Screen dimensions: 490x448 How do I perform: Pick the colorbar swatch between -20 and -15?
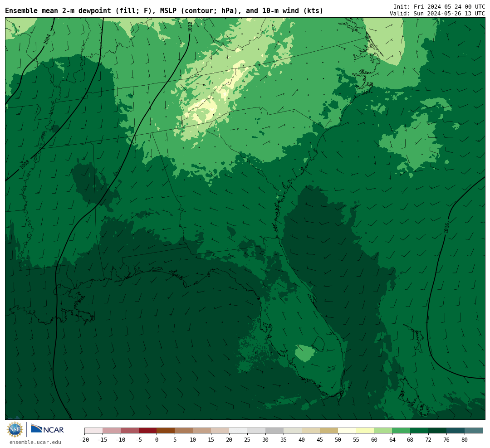[x=93, y=431]
